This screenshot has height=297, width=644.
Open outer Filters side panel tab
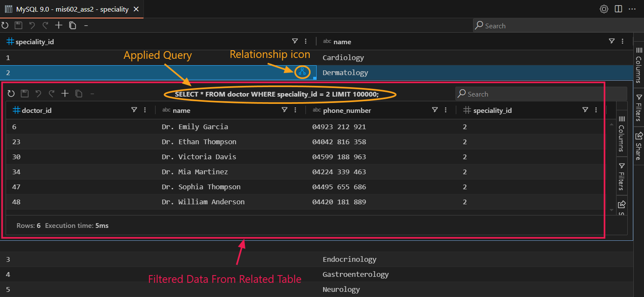[639, 108]
